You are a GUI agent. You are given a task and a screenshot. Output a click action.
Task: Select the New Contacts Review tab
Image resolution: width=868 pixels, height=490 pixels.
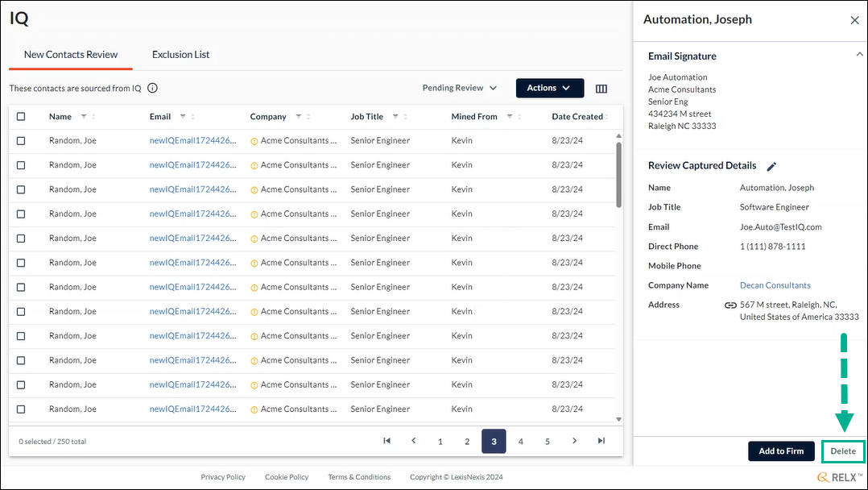[71, 54]
